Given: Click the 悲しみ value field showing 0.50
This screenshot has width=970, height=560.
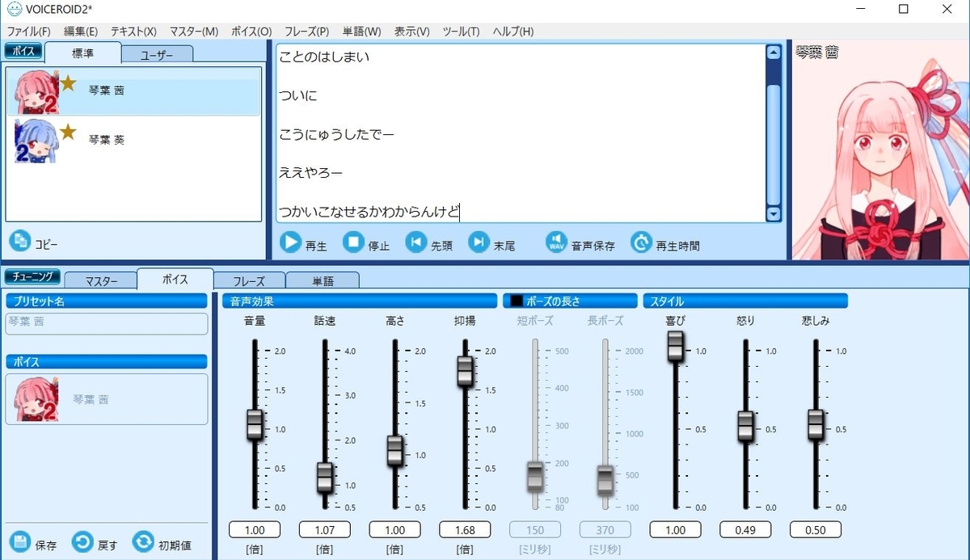Looking at the screenshot, I should pos(816,530).
